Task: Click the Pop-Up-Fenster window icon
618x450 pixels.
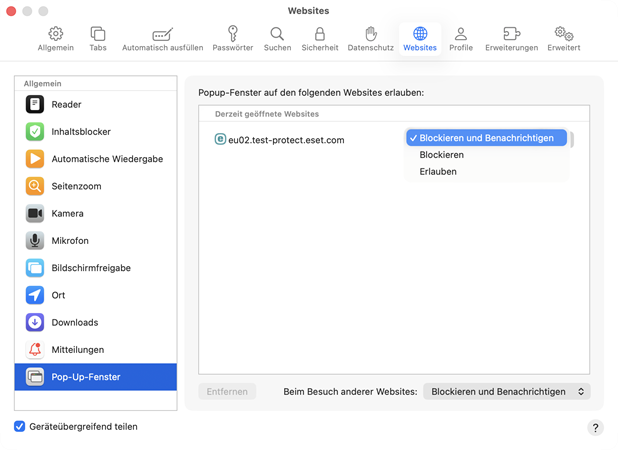Action: pos(35,377)
